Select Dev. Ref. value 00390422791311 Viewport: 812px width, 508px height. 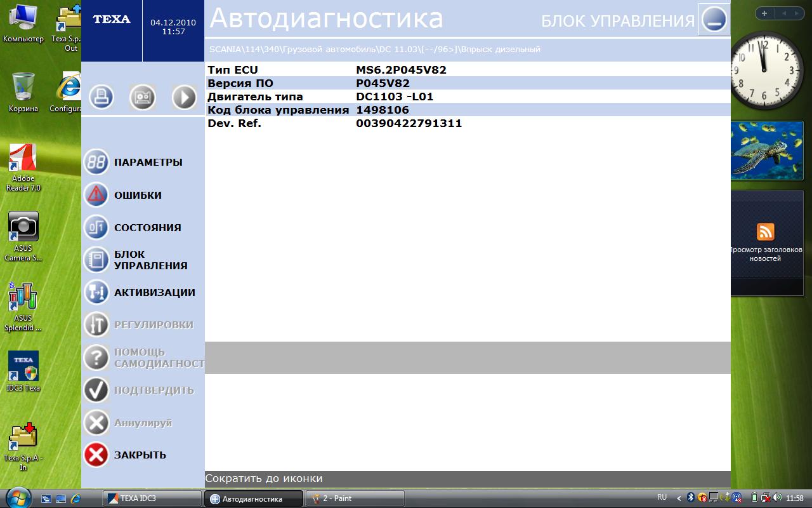pyautogui.click(x=409, y=123)
